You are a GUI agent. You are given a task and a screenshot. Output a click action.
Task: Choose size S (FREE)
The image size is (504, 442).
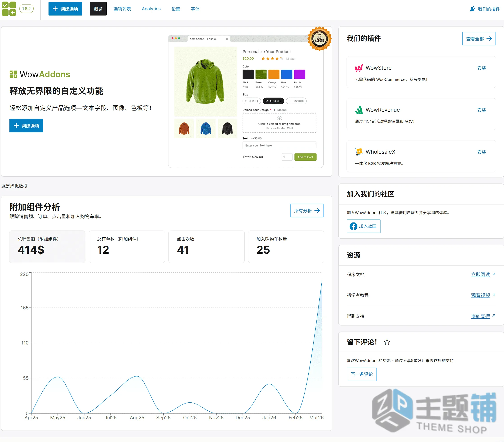point(252,101)
